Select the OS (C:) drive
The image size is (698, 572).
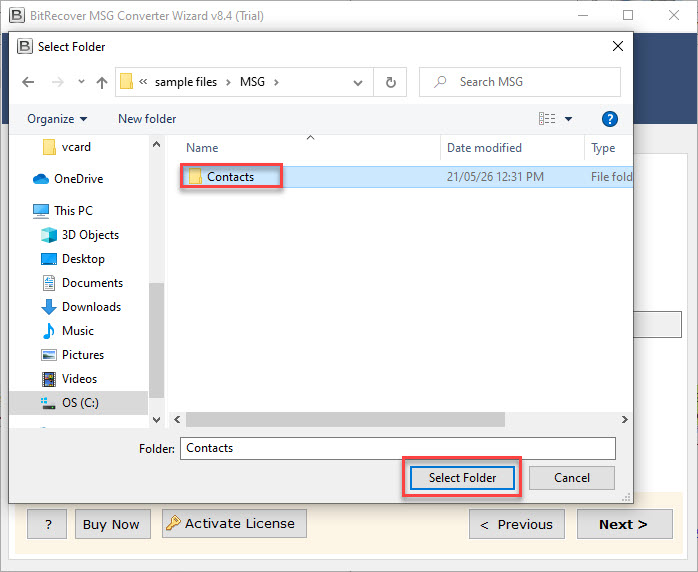point(78,403)
